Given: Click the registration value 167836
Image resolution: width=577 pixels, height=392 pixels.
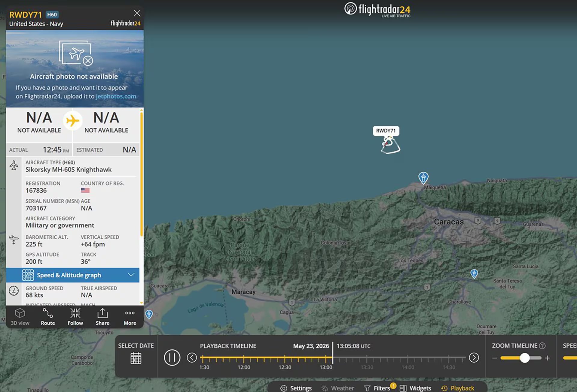Looking at the screenshot, I should (36, 191).
